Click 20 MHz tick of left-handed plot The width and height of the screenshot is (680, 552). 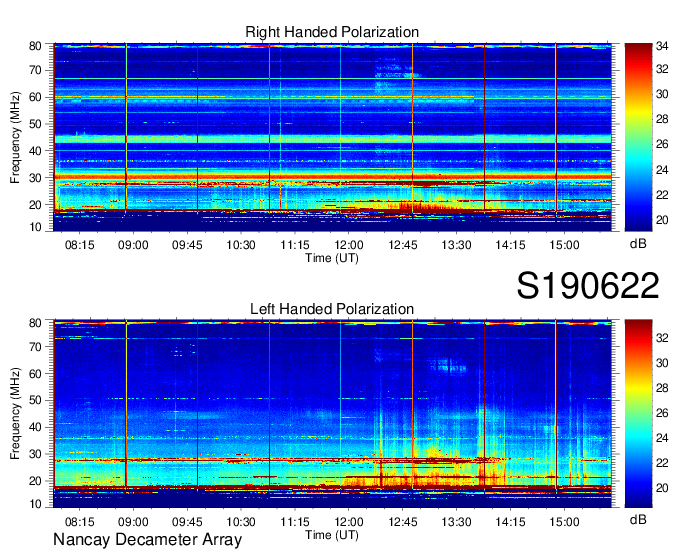[x=35, y=481]
